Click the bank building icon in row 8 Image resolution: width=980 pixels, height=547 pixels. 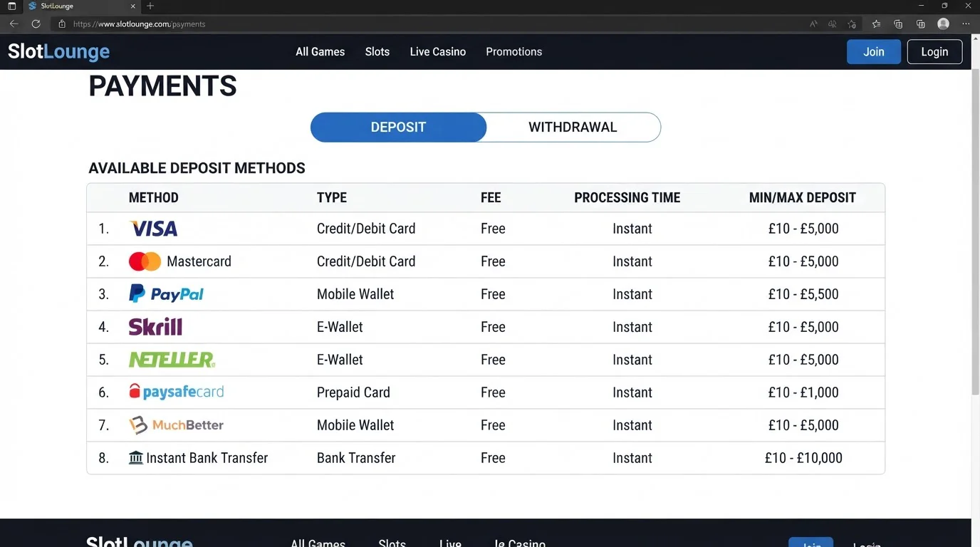click(135, 457)
